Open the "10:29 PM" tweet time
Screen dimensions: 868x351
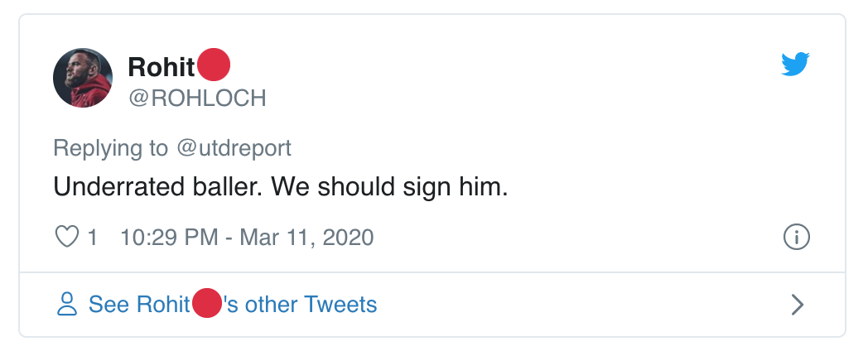point(167,238)
